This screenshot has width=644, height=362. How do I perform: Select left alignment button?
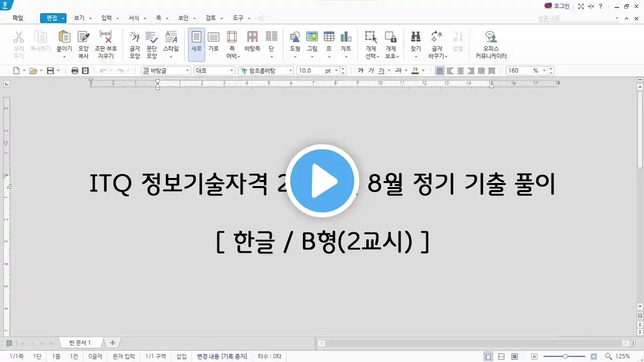(x=450, y=71)
